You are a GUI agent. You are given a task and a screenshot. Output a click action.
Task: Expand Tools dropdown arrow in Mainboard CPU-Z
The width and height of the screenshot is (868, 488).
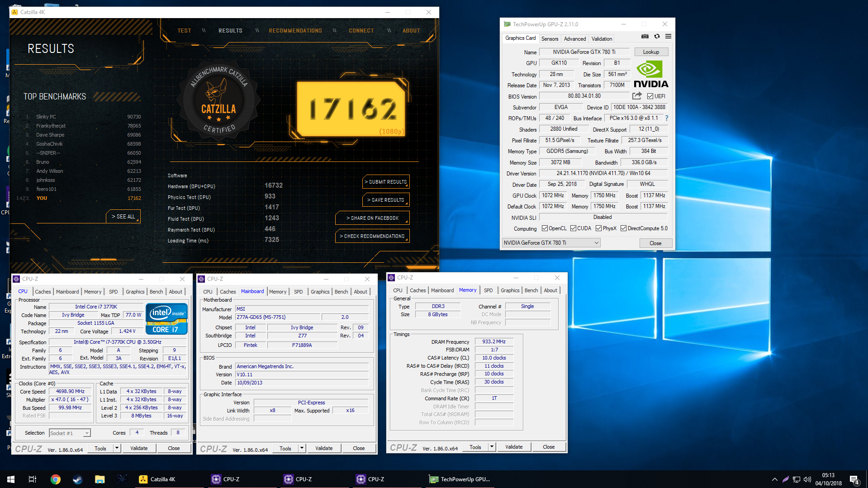tap(302, 448)
